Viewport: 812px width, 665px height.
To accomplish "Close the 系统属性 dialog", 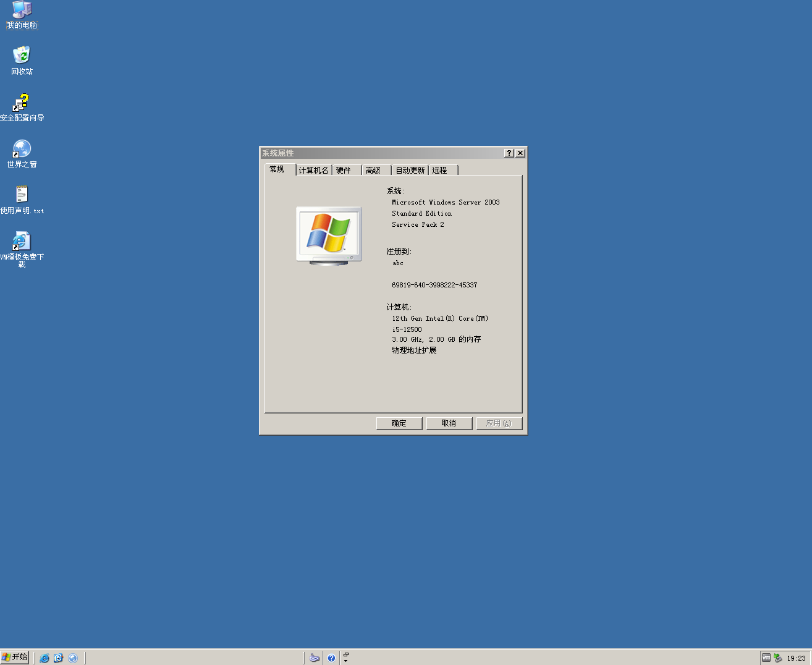I will point(520,153).
